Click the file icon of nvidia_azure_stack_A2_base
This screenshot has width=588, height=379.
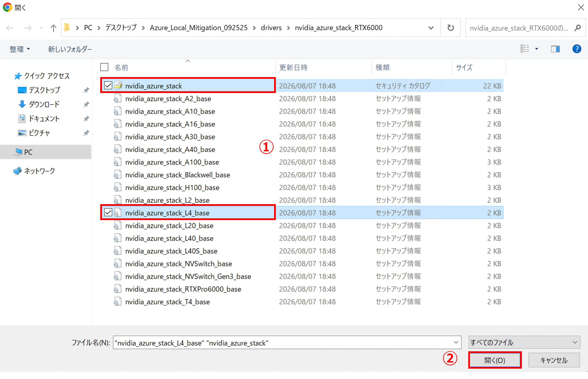[x=117, y=98]
